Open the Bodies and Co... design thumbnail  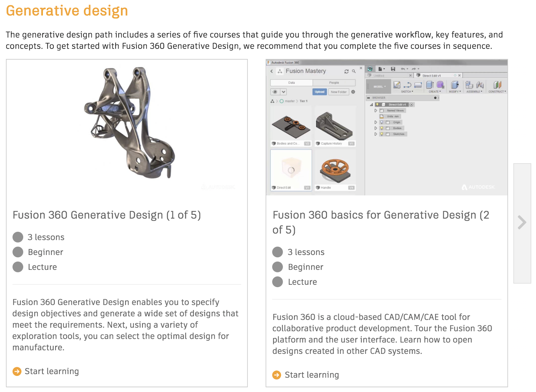coord(291,127)
